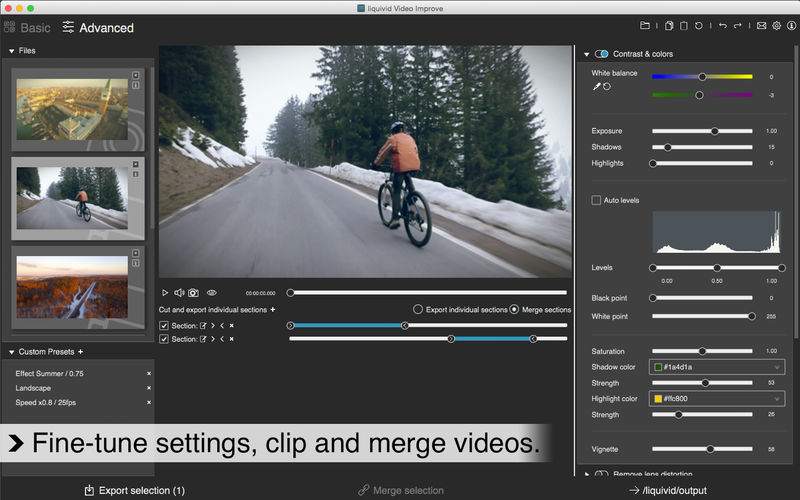Viewport: 800px width, 500px height.
Task: Collapse the Files panel
Action: click(x=11, y=50)
